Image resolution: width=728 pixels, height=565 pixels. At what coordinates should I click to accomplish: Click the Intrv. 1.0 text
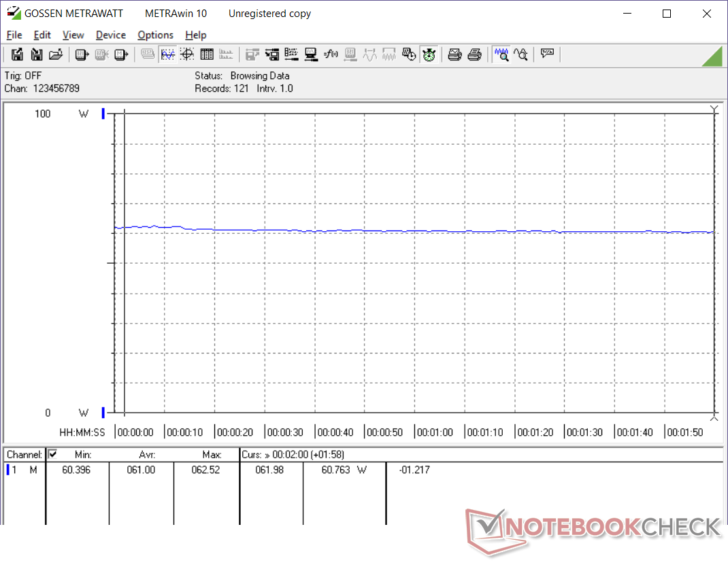[275, 88]
